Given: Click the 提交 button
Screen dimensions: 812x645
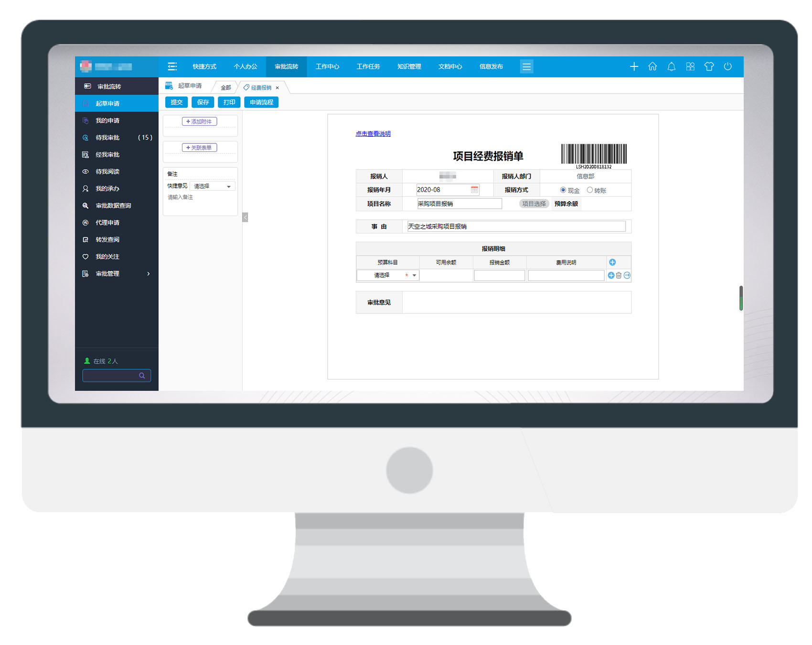Looking at the screenshot, I should coord(176,102).
